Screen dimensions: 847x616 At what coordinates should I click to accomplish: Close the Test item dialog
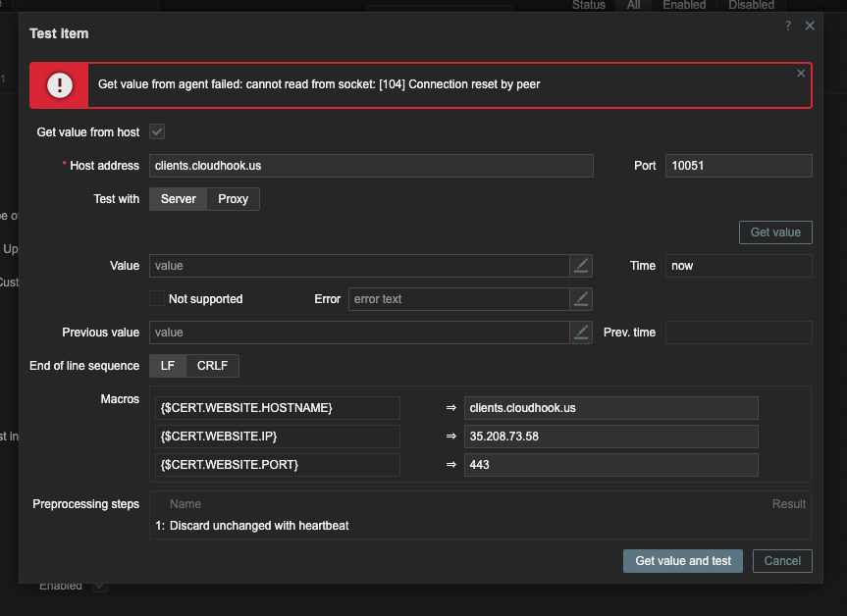click(810, 26)
